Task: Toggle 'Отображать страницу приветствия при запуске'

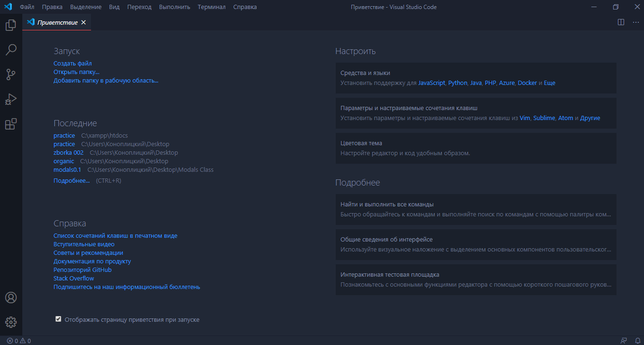Action: [x=58, y=319]
